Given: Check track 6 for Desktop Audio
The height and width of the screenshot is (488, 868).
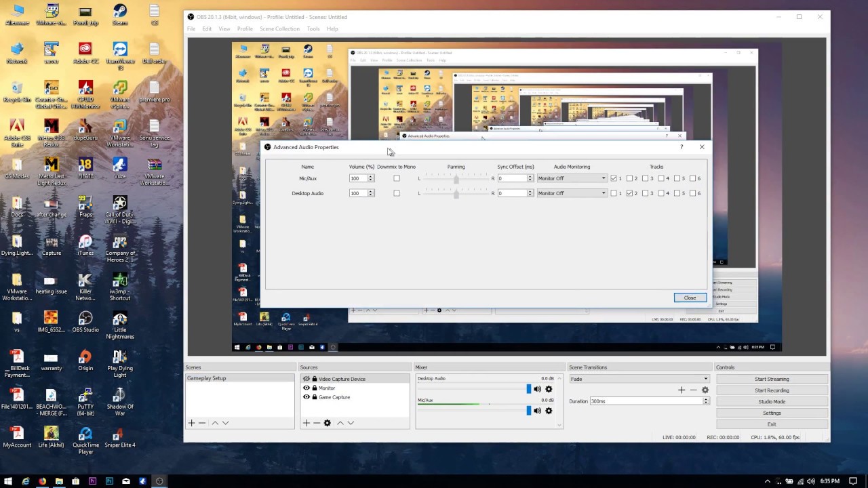Looking at the screenshot, I should click(692, 193).
